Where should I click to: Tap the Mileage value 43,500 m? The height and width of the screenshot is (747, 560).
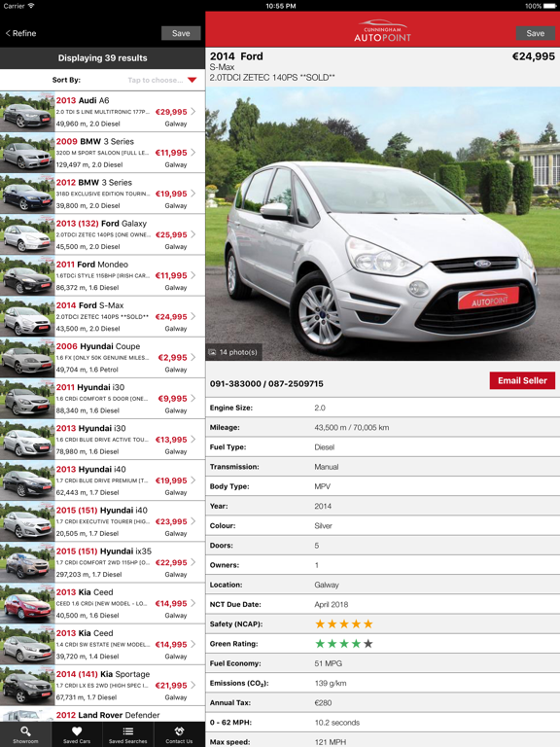tap(351, 428)
